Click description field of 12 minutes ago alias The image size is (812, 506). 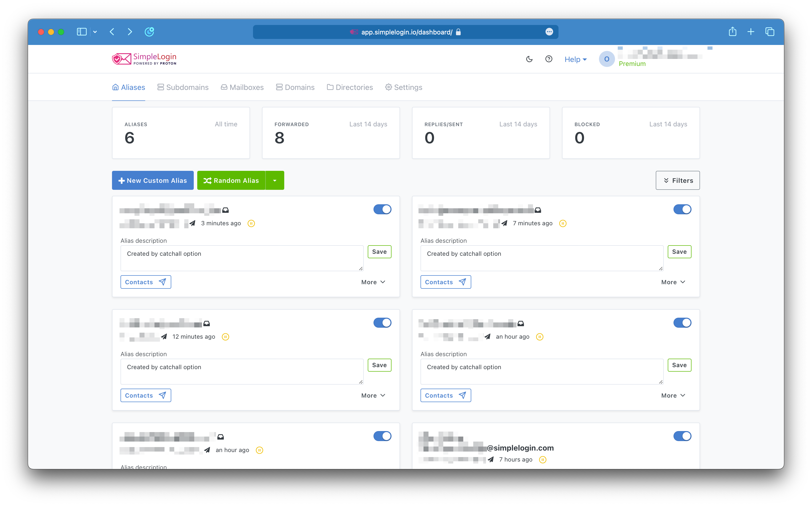(241, 371)
